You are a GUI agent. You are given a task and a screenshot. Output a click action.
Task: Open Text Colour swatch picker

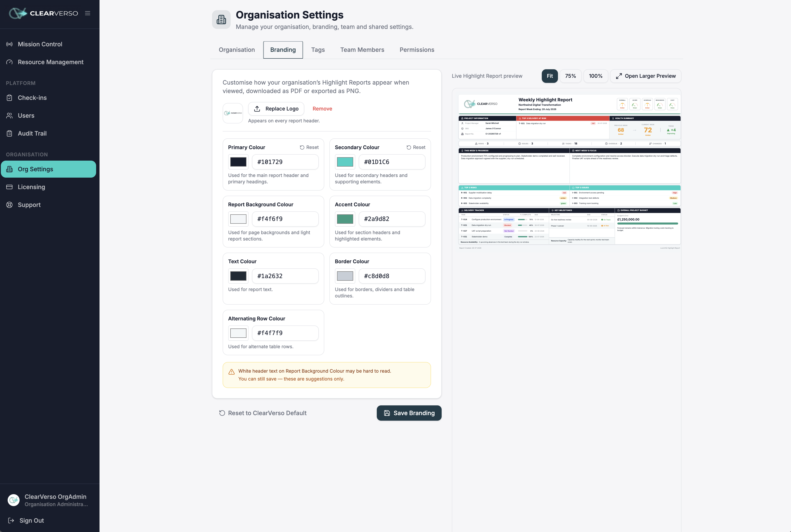pos(238,276)
